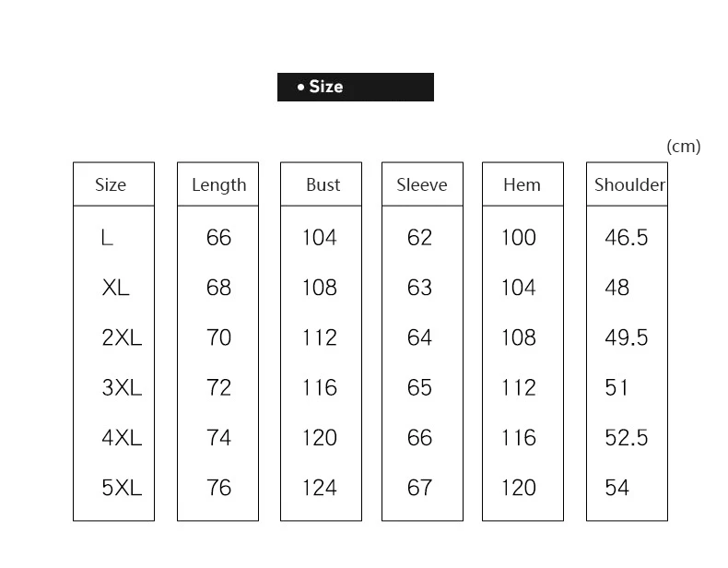Select the 124 bust value for 5XL
Image resolution: width=728 pixels, height=568 pixels.
click(320, 488)
